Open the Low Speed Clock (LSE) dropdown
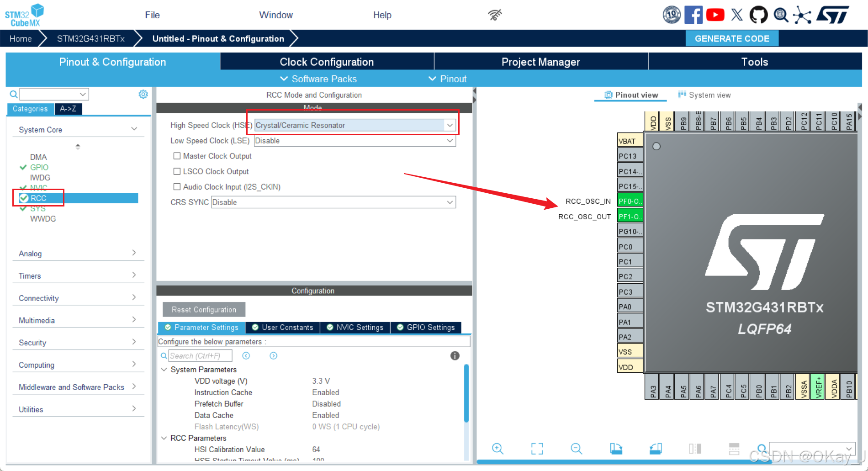Screen dimensions: 868x471 click(x=355, y=141)
